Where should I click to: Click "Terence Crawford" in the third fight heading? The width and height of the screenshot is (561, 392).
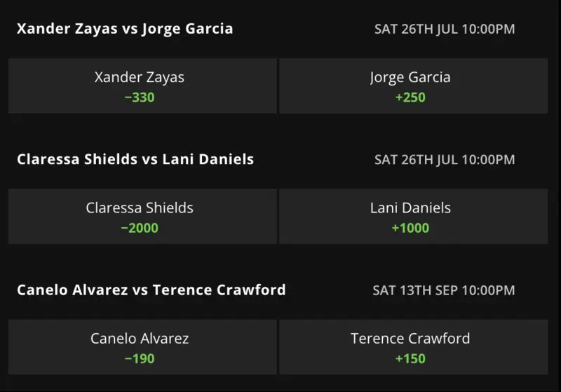tap(219, 290)
